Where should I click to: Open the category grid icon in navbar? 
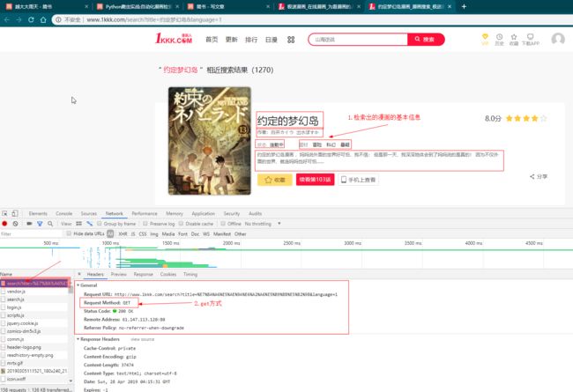pyautogui.click(x=291, y=40)
